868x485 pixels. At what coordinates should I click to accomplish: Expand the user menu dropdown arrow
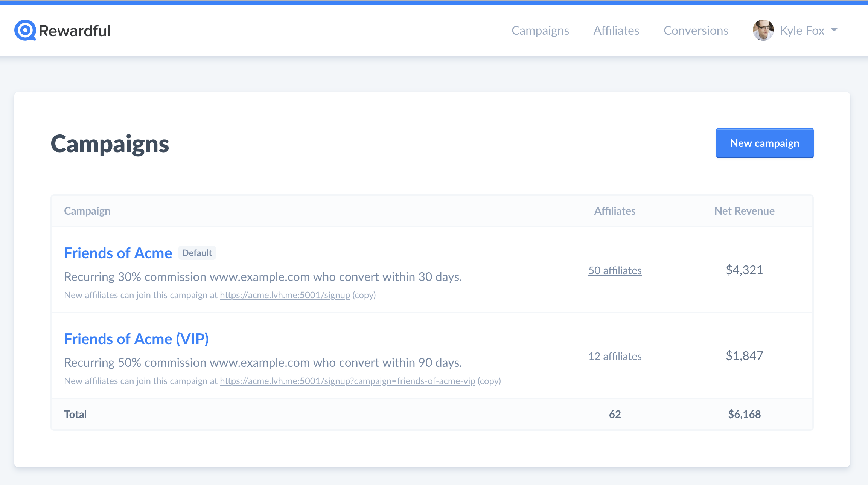(x=834, y=30)
